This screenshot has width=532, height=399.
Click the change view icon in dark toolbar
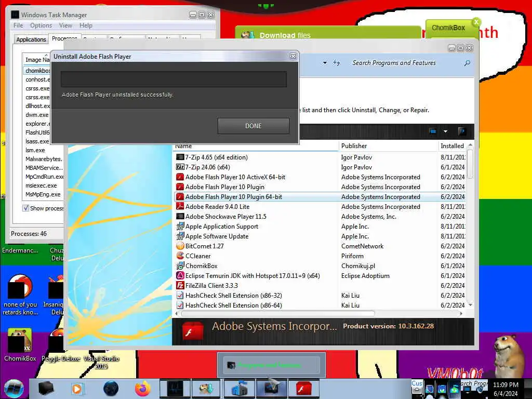pos(433,131)
